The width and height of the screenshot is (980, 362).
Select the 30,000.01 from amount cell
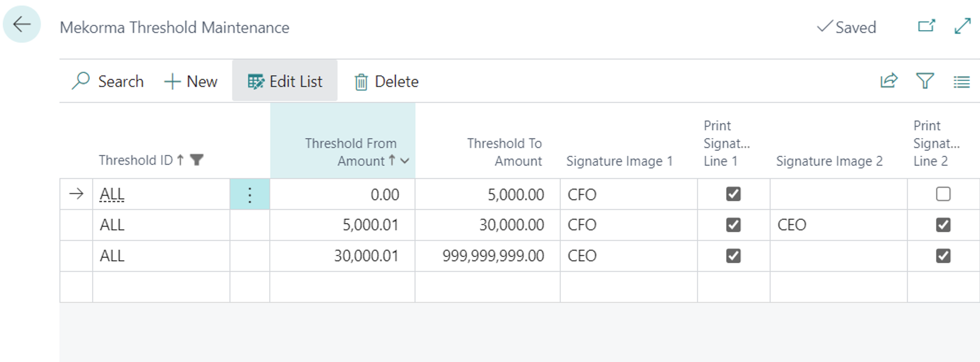[343, 256]
